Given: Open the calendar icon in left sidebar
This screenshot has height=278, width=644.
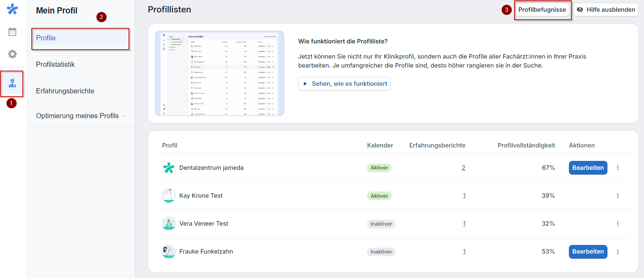Looking at the screenshot, I should point(12,32).
